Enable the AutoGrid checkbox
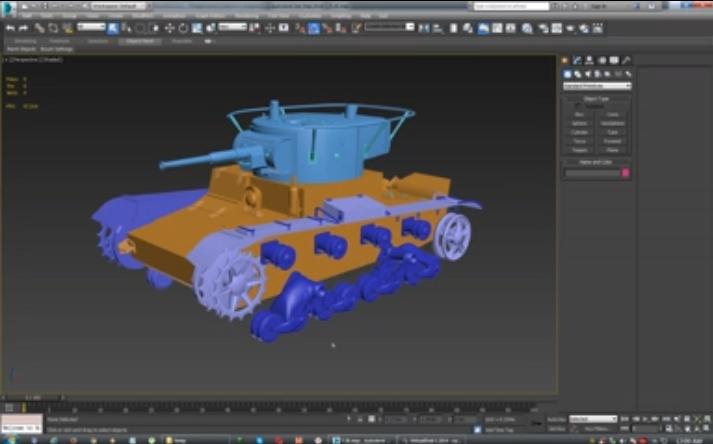The width and height of the screenshot is (713, 444). pos(577,106)
